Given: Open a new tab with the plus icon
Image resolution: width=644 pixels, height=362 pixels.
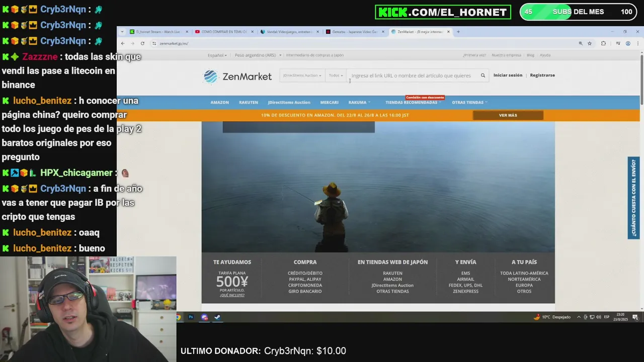Looking at the screenshot, I should [458, 32].
